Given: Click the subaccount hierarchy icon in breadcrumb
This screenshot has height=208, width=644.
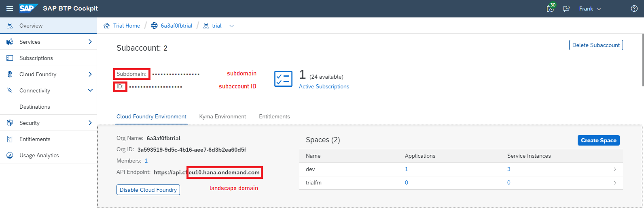Looking at the screenshot, I should coord(206,26).
